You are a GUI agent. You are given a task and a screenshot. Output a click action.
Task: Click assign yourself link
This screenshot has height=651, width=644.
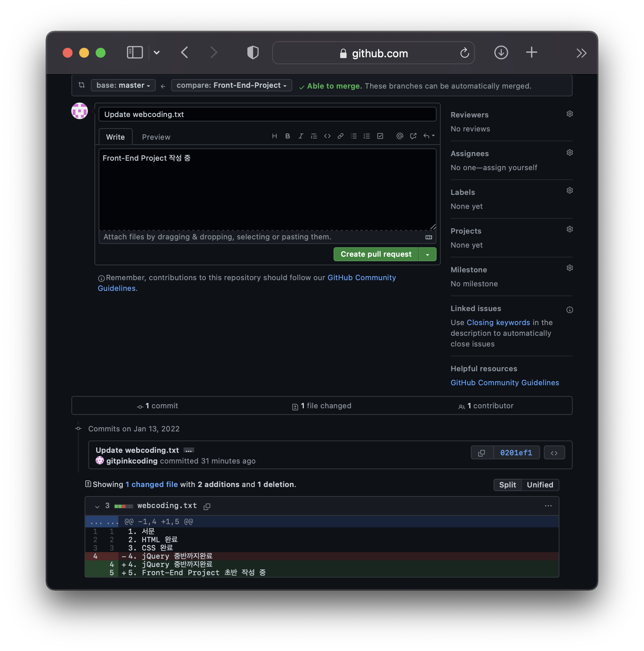[510, 168]
